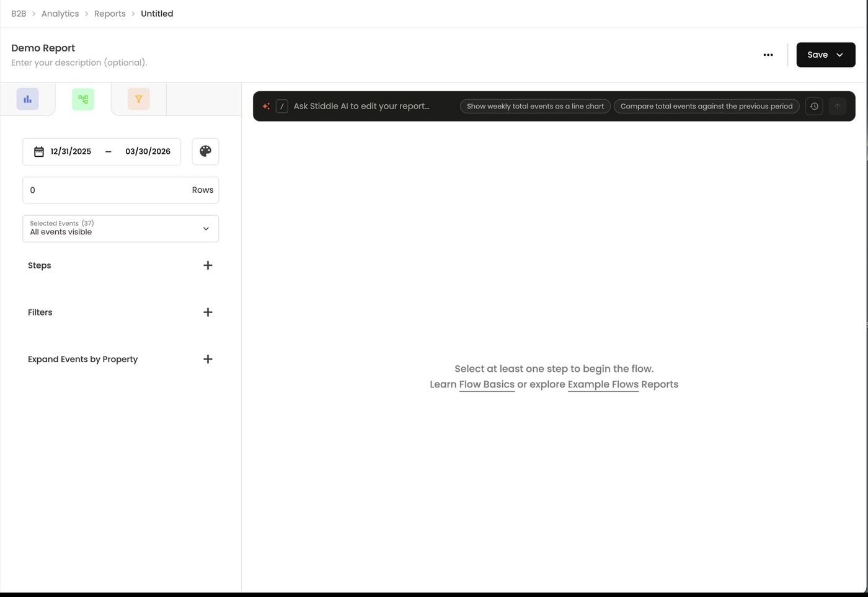Open the AI prompt history icon
The height and width of the screenshot is (597, 868).
[x=814, y=107]
